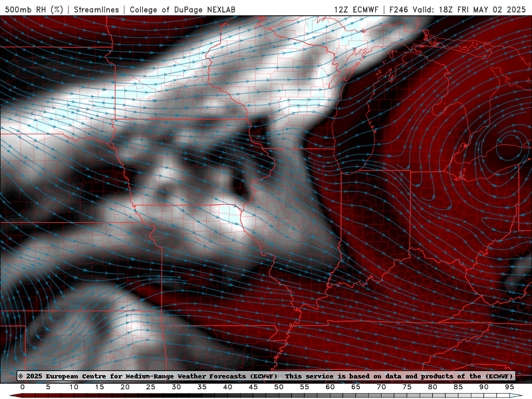Click 'College of DuPage NEXLAB' header text

click(182, 9)
